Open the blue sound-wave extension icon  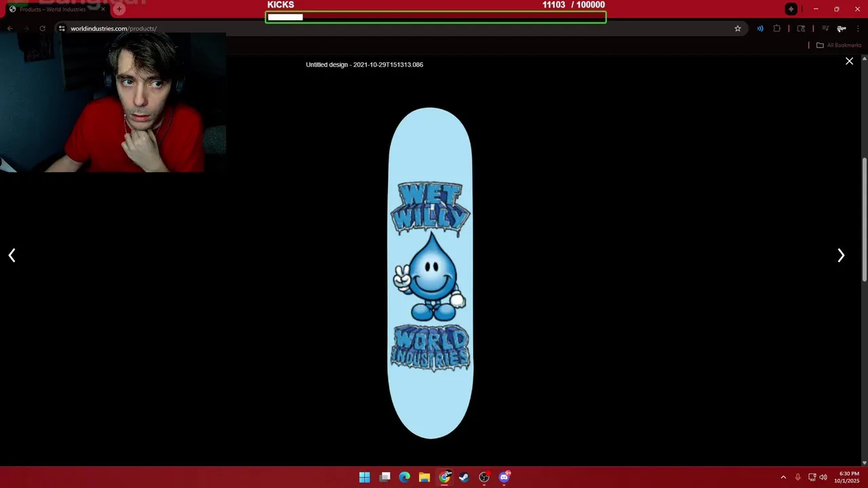760,28
